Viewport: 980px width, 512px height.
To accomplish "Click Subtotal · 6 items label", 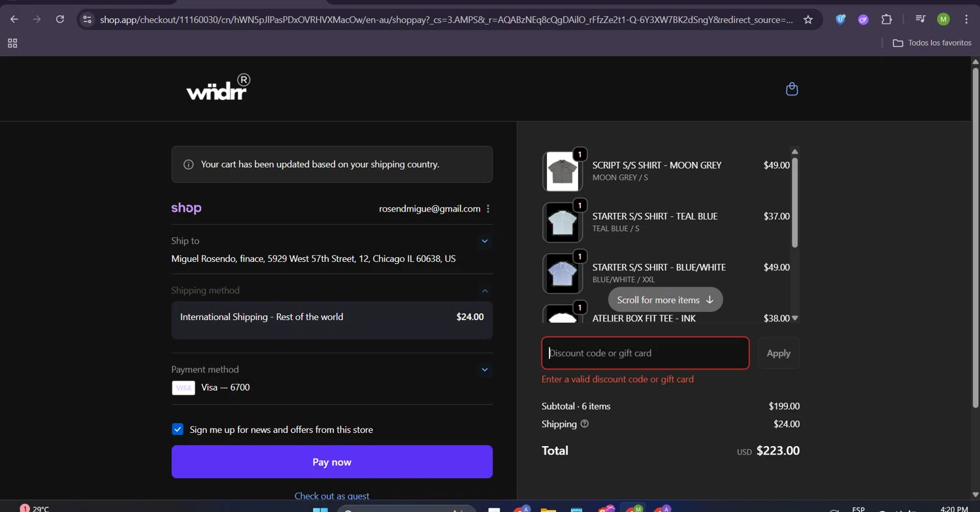I will click(576, 406).
